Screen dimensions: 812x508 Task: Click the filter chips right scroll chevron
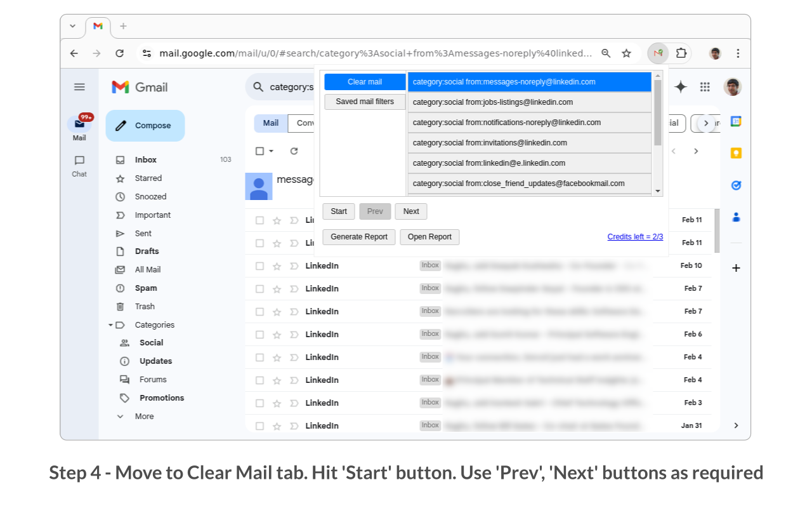click(706, 123)
